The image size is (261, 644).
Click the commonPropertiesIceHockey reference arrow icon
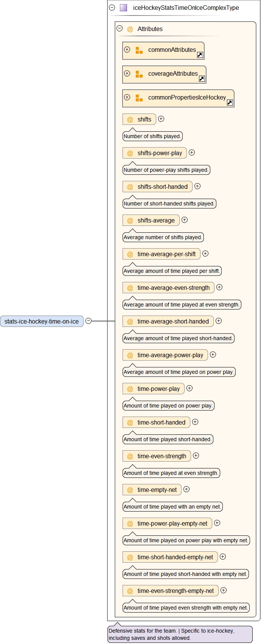230,103
